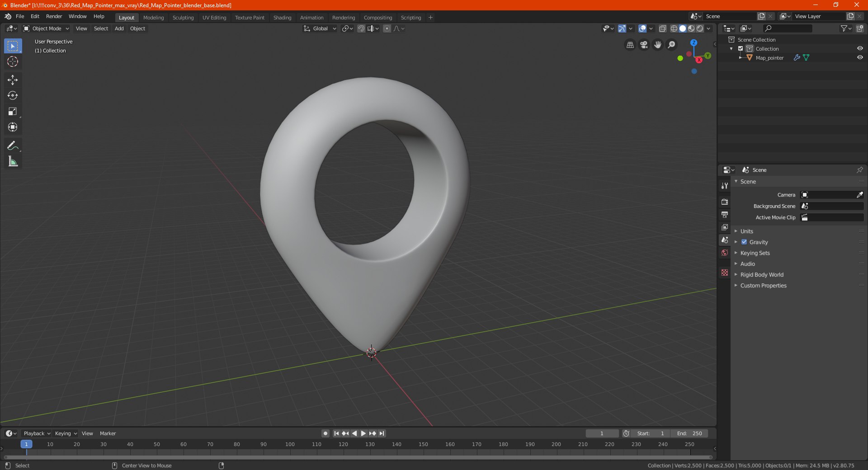Toggle Collection exclude checkbox in outliner
868x470 pixels.
741,49
